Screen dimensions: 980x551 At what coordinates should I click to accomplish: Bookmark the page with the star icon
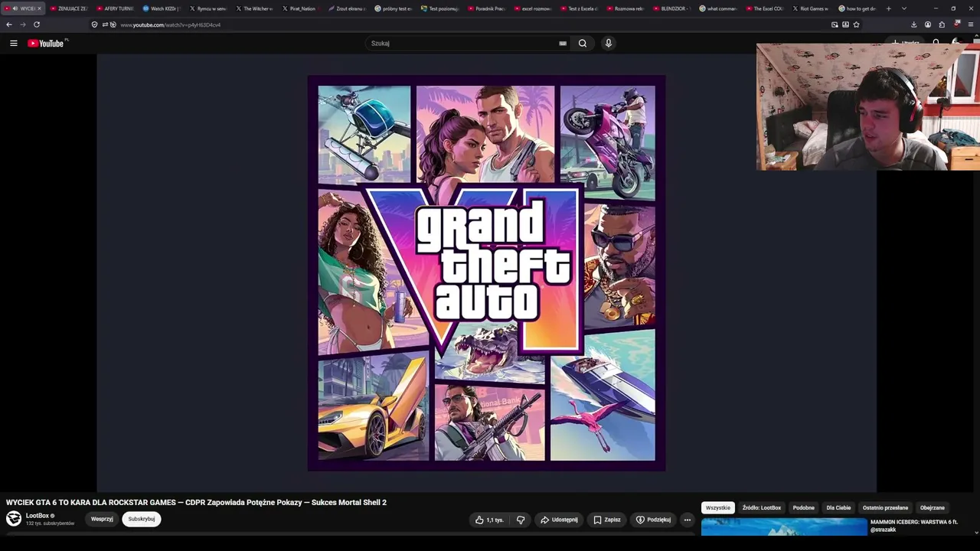pos(856,24)
